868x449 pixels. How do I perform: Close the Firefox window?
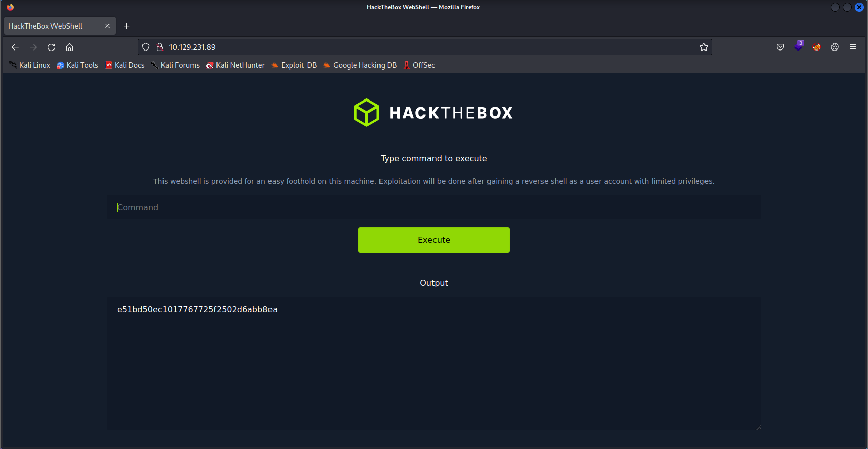859,7
